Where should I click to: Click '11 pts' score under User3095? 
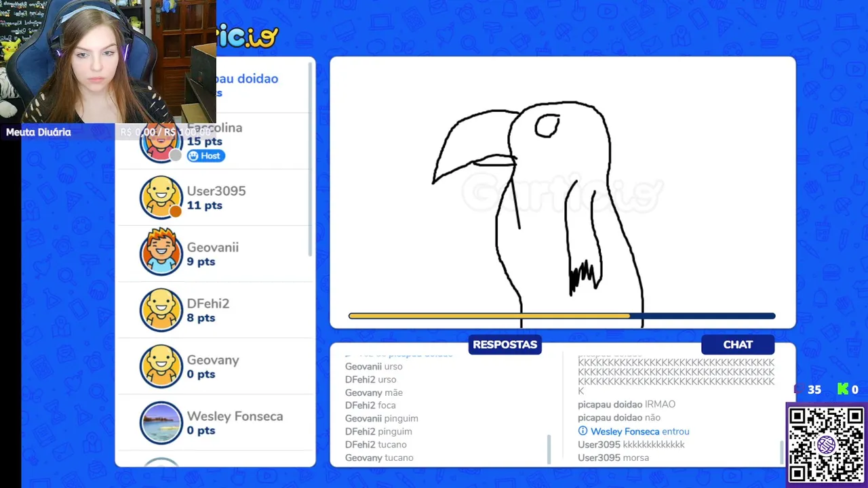[x=205, y=205]
